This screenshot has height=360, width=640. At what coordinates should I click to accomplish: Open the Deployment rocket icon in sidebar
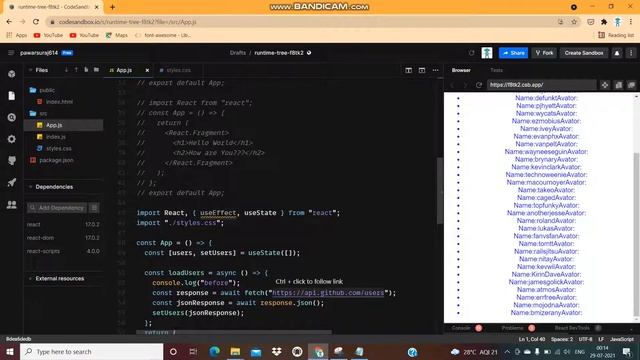(11, 182)
